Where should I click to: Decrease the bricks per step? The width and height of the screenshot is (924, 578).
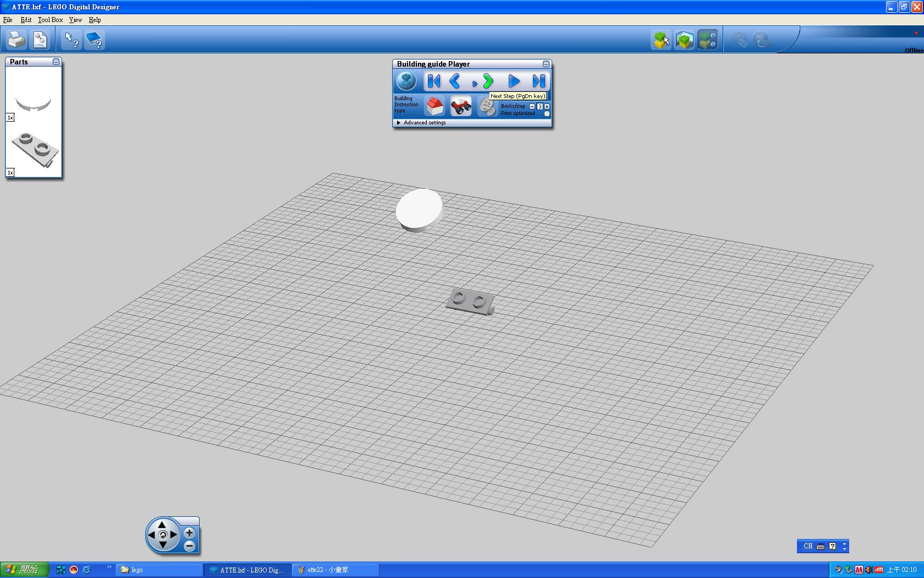532,106
